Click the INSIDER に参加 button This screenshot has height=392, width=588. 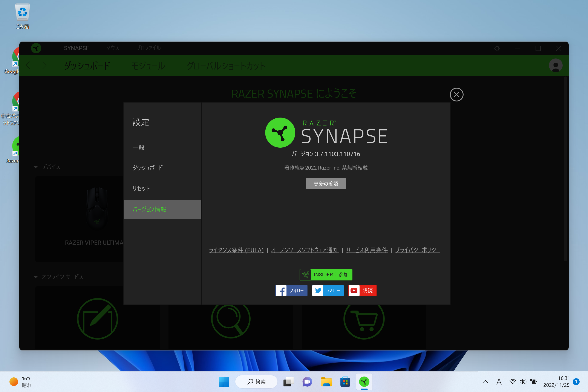pyautogui.click(x=326, y=274)
